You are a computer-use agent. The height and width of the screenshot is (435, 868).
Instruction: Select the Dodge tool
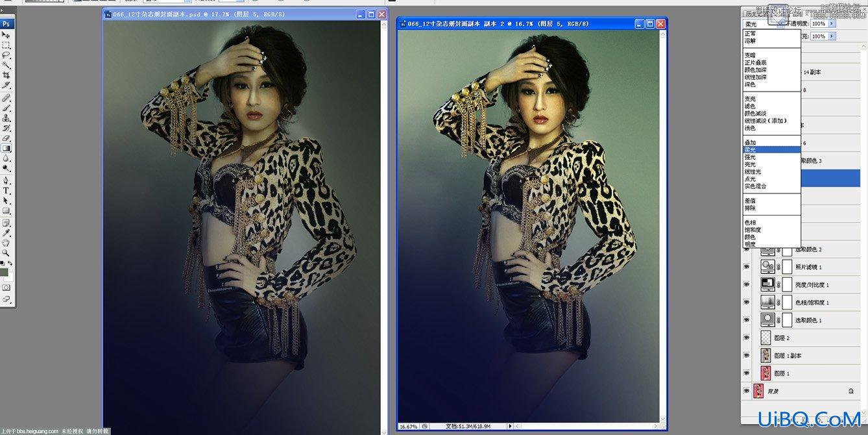coord(6,168)
